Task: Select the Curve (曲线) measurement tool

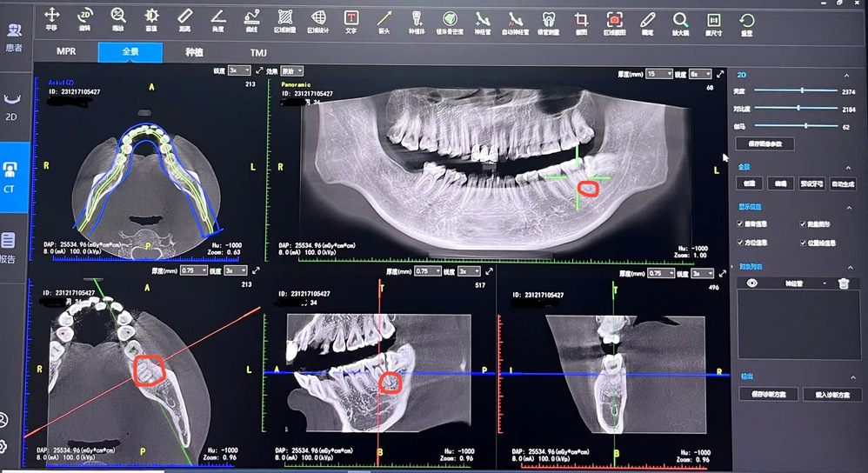Action: point(252,19)
